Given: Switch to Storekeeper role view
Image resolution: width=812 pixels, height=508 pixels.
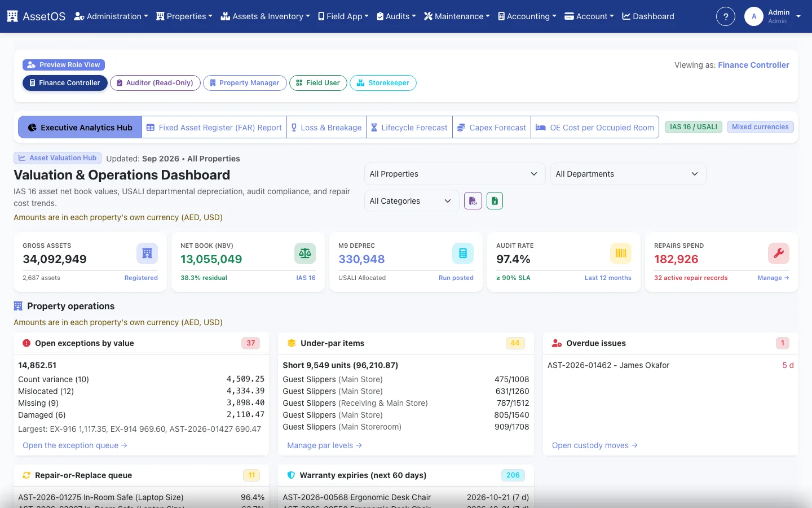Looking at the screenshot, I should point(383,83).
